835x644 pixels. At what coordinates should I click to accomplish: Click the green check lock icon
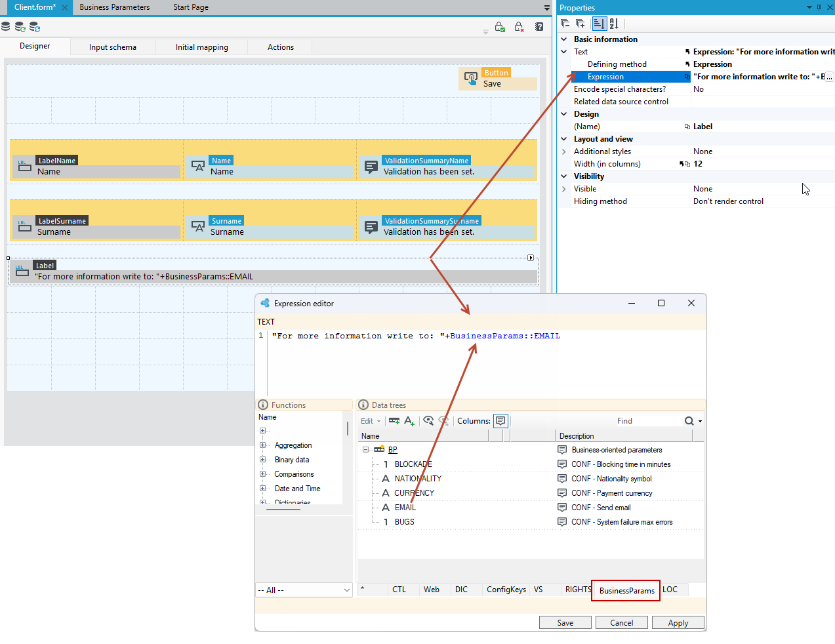500,27
